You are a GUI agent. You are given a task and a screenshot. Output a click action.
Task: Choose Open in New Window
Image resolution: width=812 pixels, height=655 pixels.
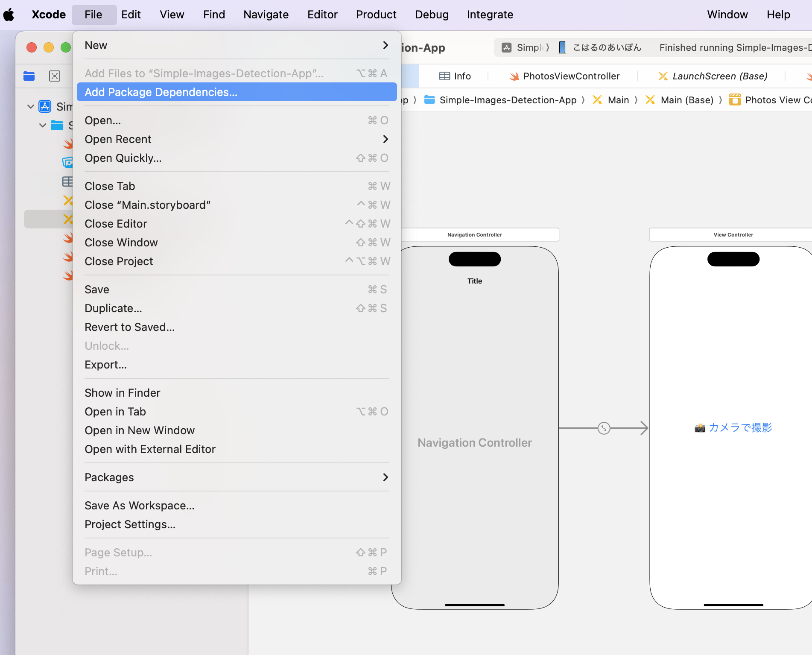237,430
